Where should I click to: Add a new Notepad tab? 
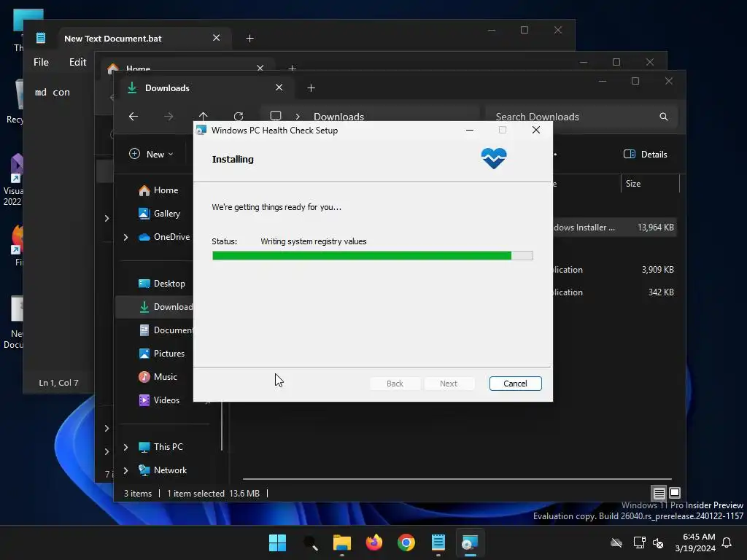(x=249, y=38)
